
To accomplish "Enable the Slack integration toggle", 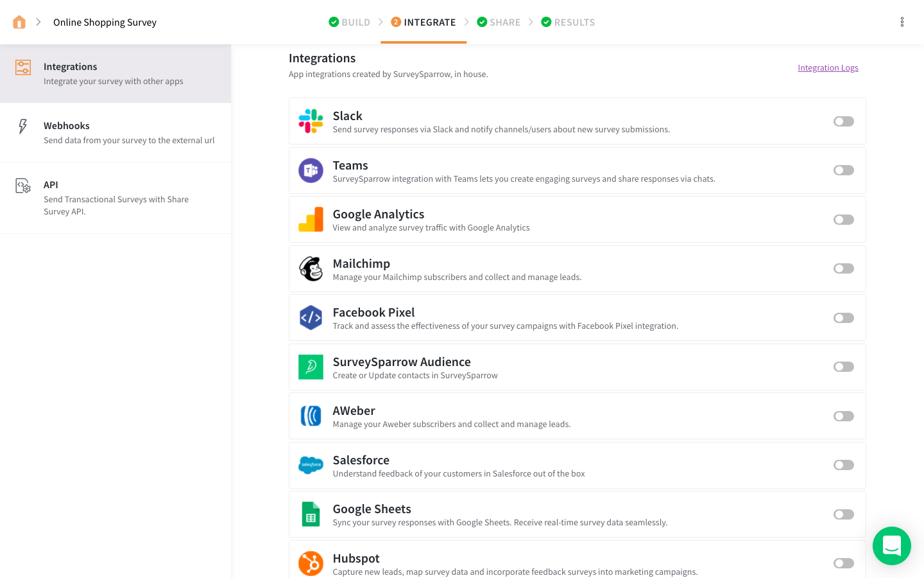I will pos(844,121).
